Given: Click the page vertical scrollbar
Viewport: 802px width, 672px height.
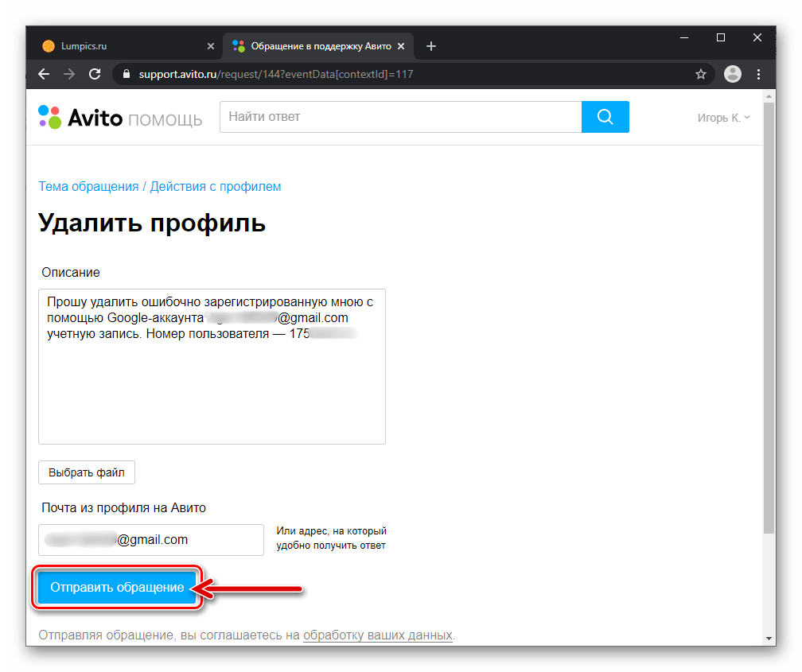Looking at the screenshot, I should point(769,318).
